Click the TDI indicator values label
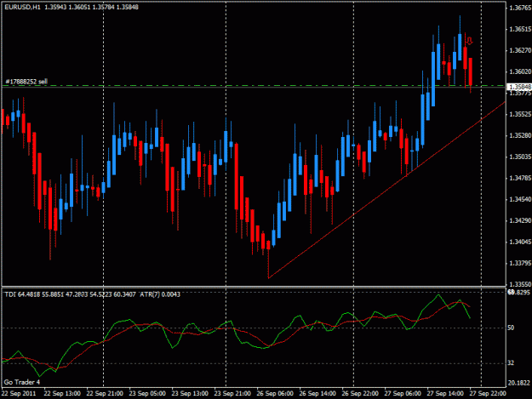Image resolution: width=532 pixels, height=399 pixels. [x=72, y=294]
